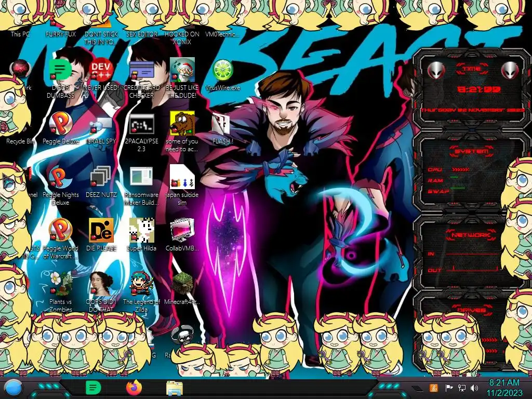Click the CPU usage meter

460,169
